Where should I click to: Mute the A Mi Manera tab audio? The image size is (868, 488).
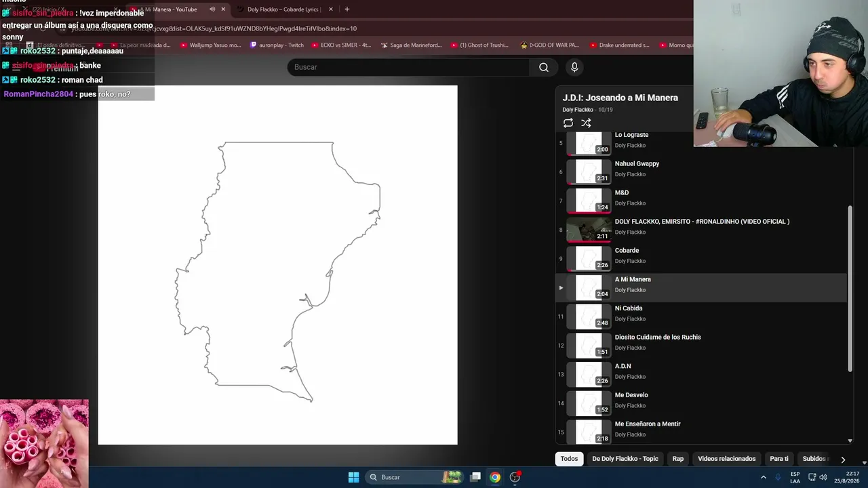pyautogui.click(x=212, y=9)
